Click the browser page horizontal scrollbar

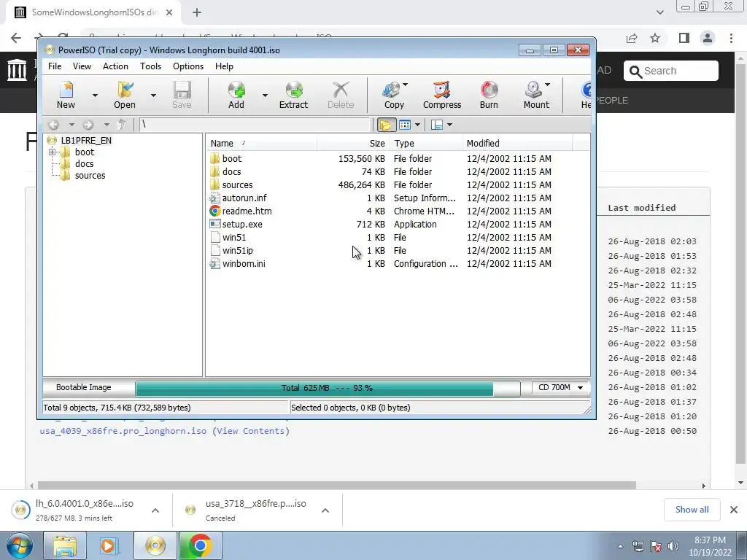(x=337, y=485)
